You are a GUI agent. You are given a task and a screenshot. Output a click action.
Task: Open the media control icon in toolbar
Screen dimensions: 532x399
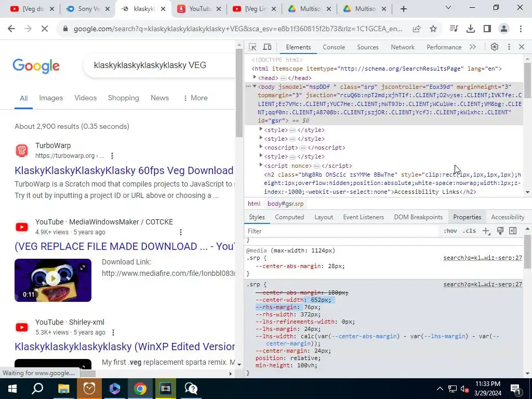coord(454,29)
